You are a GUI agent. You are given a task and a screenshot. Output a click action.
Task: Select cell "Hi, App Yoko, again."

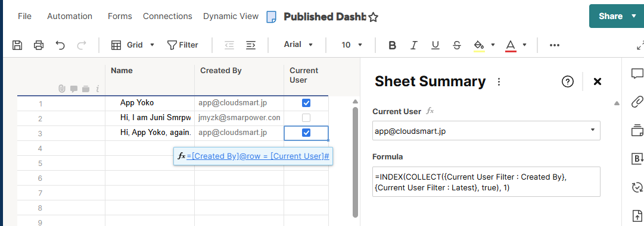(x=150, y=133)
